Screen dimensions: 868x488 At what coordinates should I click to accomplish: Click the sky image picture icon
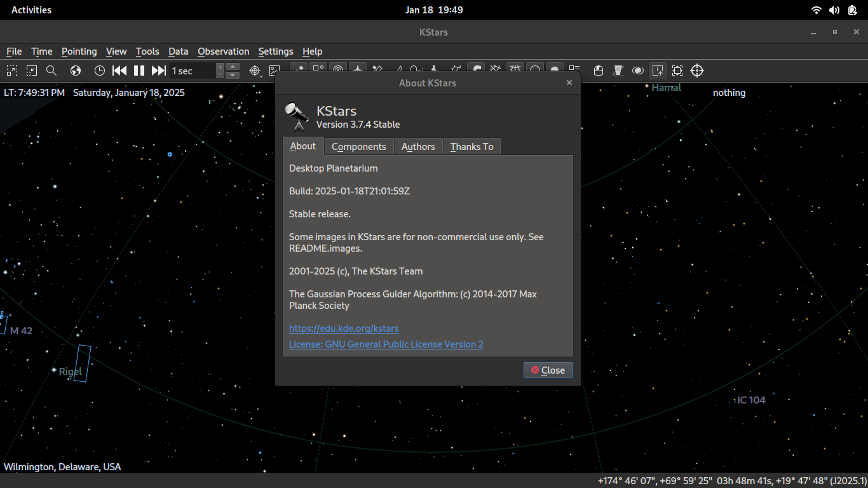click(275, 71)
